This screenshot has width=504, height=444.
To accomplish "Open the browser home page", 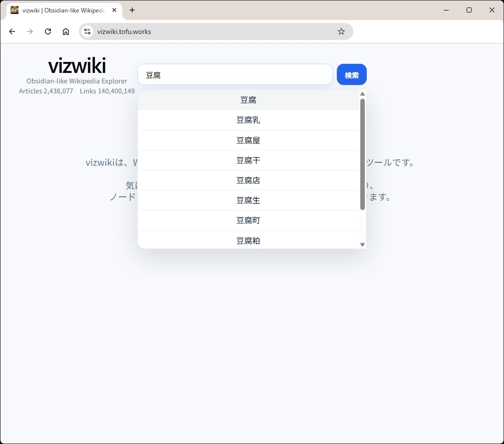I will coord(66,31).
